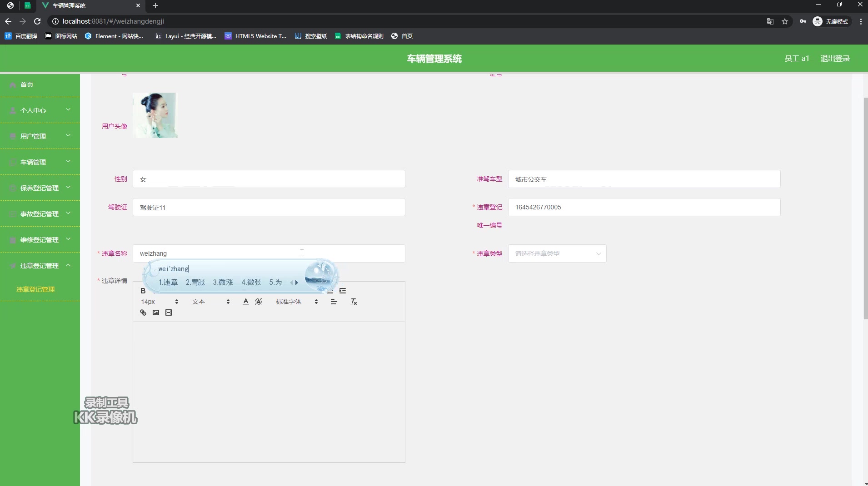
Task: Open the 违章类型 select dropdown
Action: pyautogui.click(x=557, y=253)
